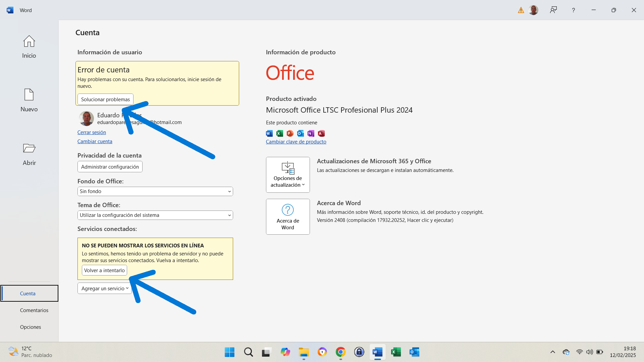
Task: Open the Inicio home page
Action: pos(29,47)
